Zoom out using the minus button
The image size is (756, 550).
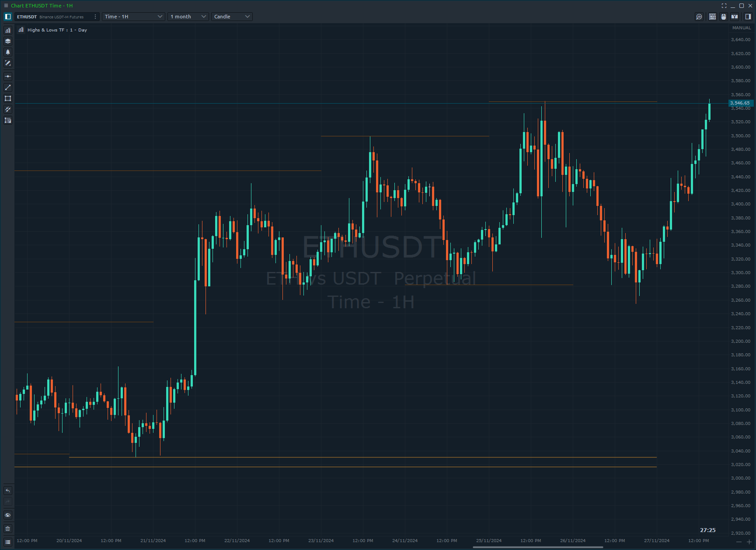(x=739, y=542)
